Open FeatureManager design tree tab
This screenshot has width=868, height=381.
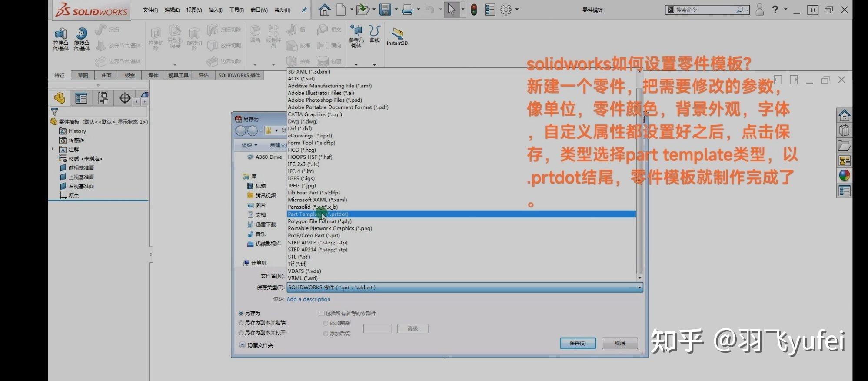60,98
